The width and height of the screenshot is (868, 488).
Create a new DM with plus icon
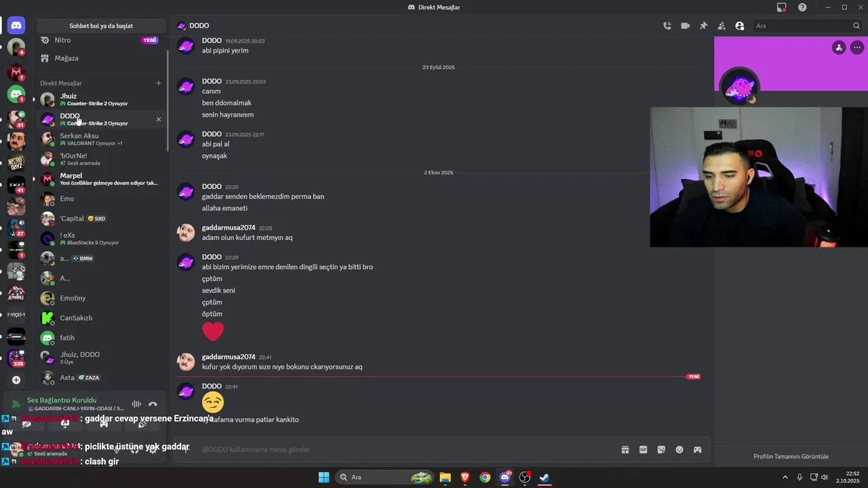click(x=159, y=83)
